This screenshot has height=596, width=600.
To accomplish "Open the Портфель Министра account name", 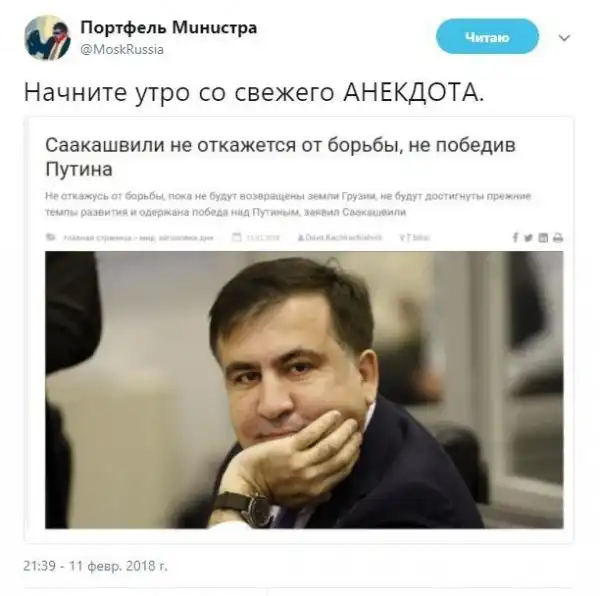I will (x=169, y=28).
